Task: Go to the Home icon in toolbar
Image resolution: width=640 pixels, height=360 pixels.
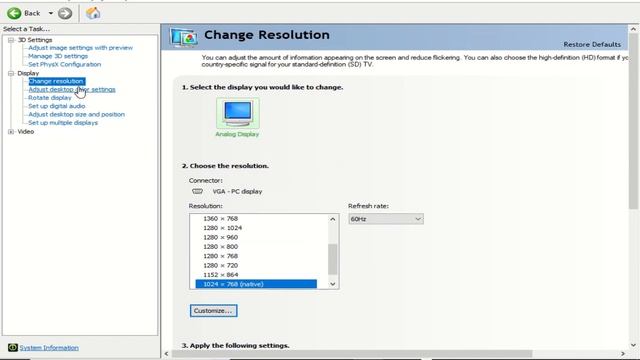Action: 93,13
